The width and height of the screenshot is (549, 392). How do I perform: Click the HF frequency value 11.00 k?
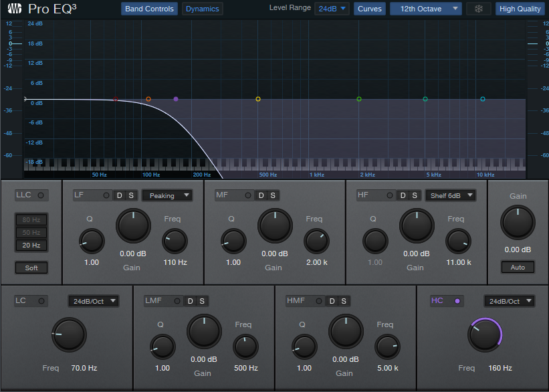[x=459, y=262]
